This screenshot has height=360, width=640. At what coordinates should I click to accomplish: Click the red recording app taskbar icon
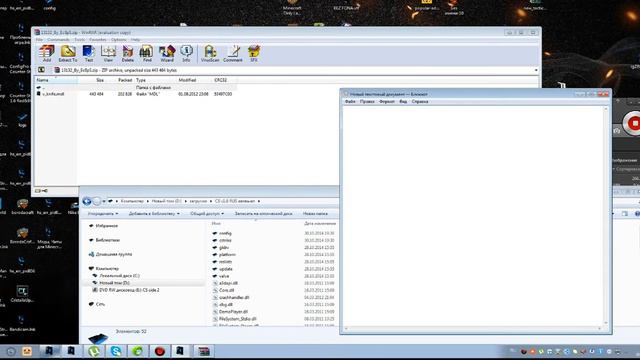click(x=160, y=351)
